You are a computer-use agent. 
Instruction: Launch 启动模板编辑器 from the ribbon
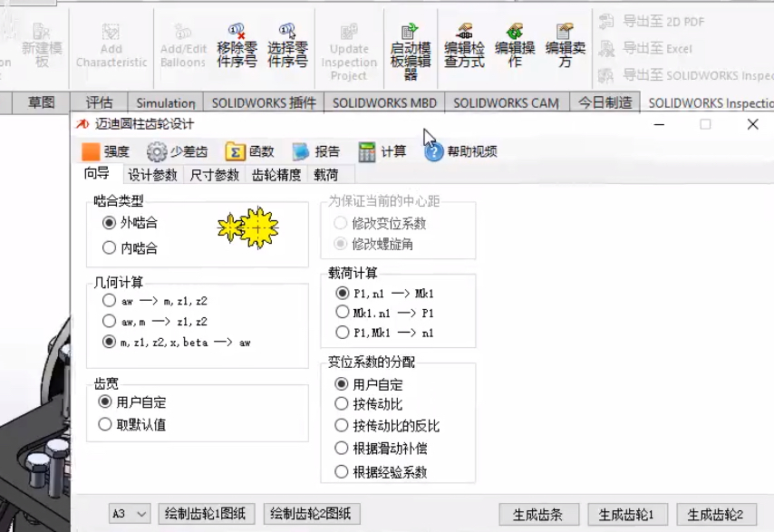point(411,52)
